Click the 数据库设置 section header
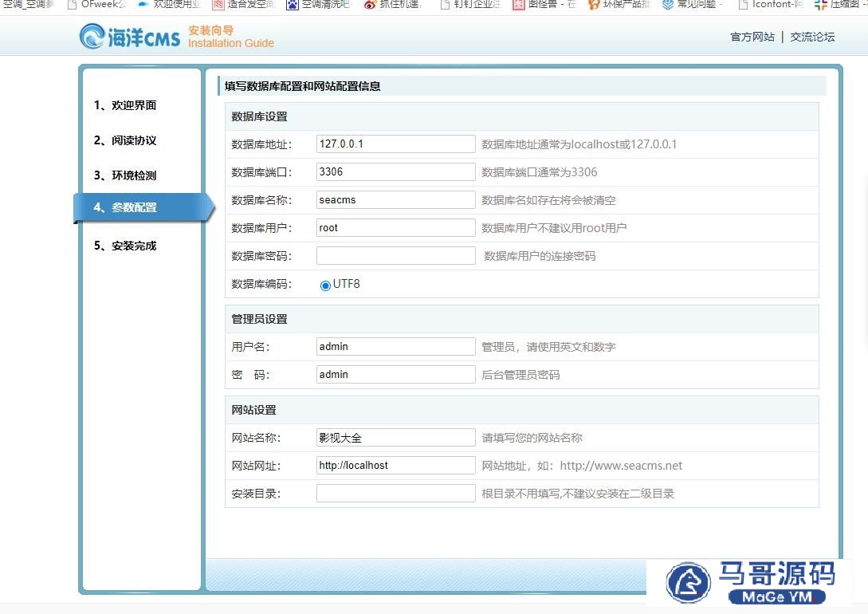This screenshot has width=868, height=614. click(259, 117)
